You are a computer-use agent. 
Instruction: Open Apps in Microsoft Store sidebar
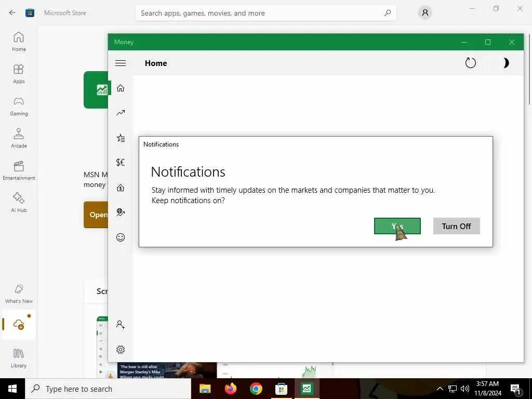19,74
